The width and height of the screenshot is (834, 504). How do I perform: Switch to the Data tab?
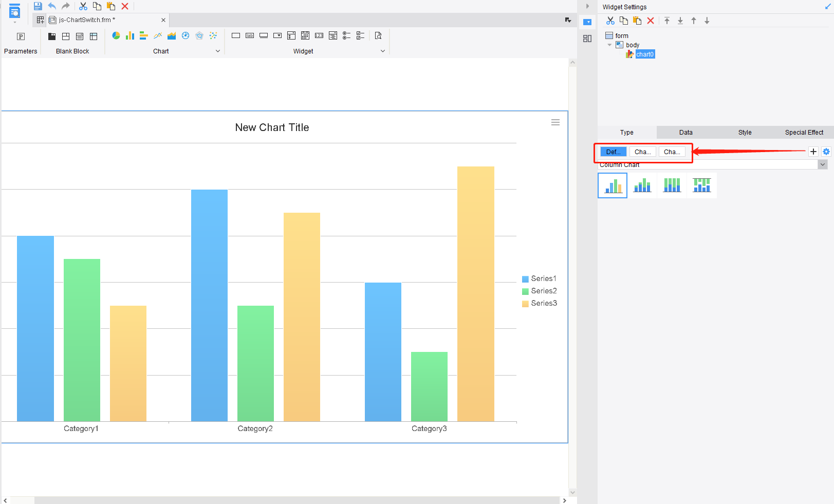click(686, 132)
